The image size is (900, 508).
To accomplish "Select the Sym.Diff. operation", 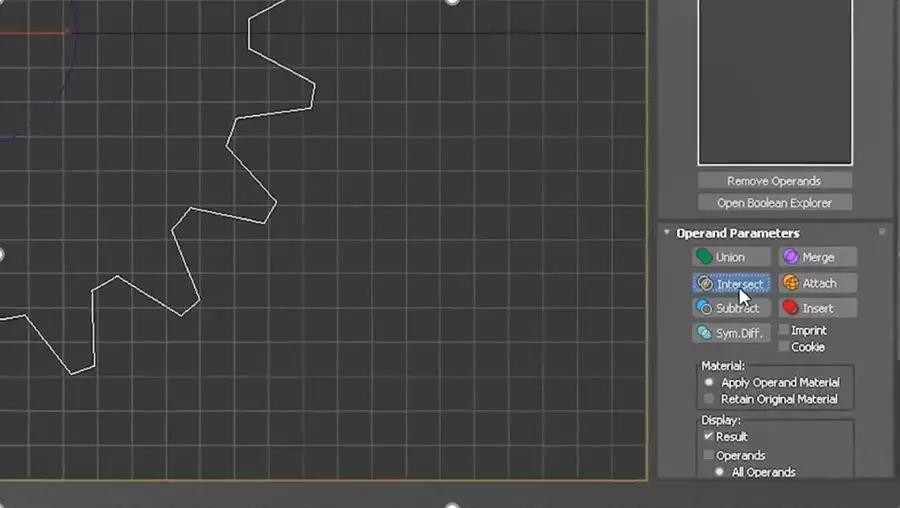I will 731,333.
